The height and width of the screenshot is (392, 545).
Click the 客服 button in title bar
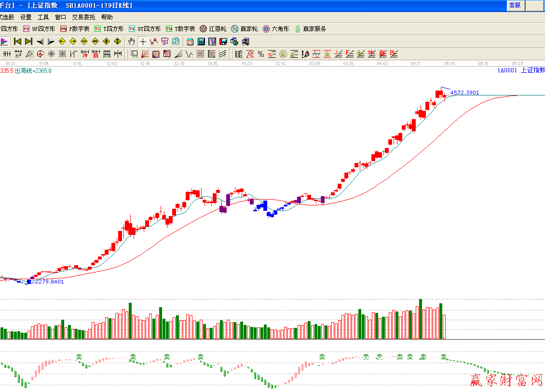(x=515, y=5)
